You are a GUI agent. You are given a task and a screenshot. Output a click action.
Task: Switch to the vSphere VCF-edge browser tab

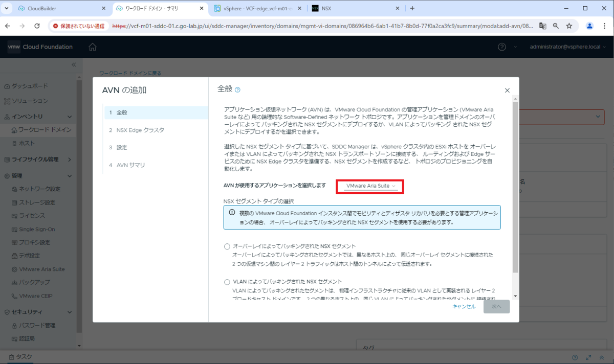click(258, 8)
